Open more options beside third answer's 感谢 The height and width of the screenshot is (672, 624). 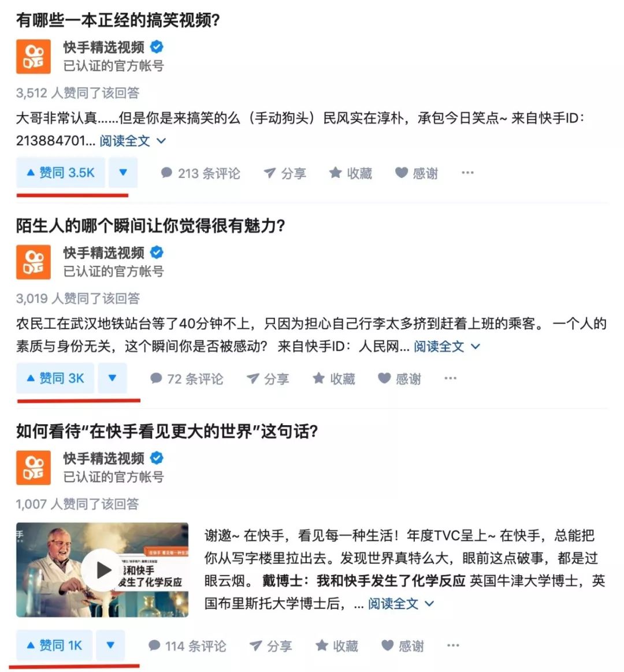453,645
